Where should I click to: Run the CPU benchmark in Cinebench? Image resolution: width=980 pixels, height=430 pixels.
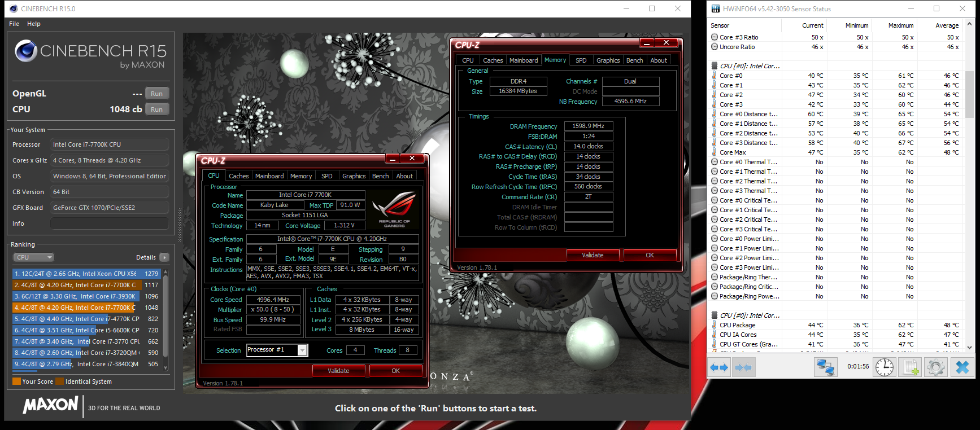coord(156,109)
